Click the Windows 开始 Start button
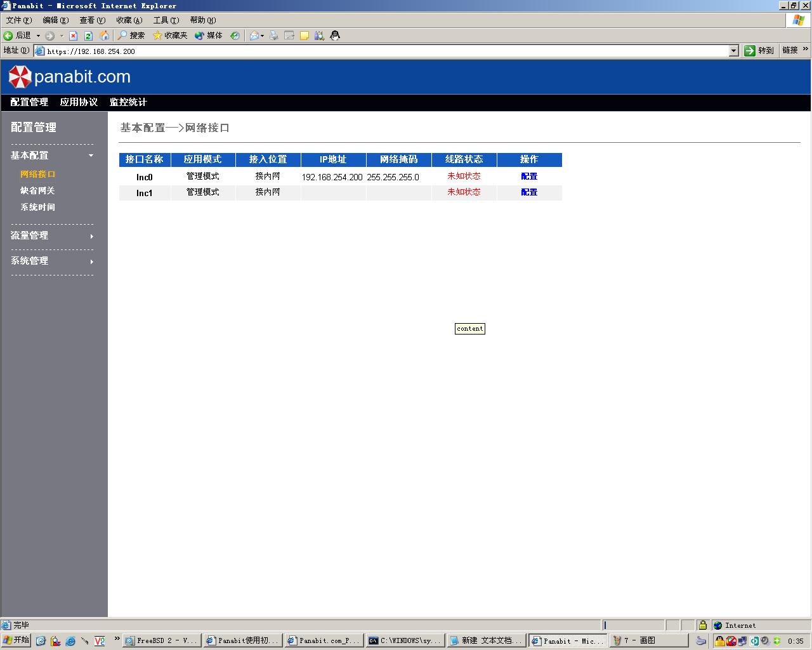The image size is (812, 650). 16,640
